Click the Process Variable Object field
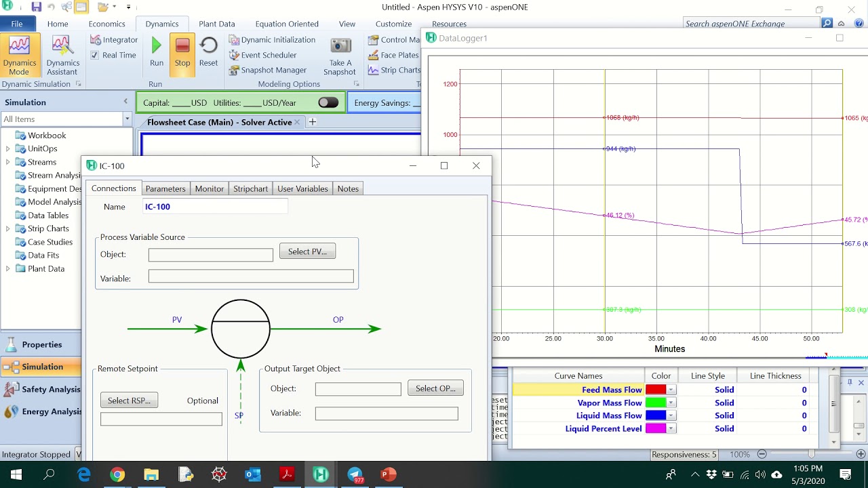Screen dimensions: 868x488 click(211, 255)
